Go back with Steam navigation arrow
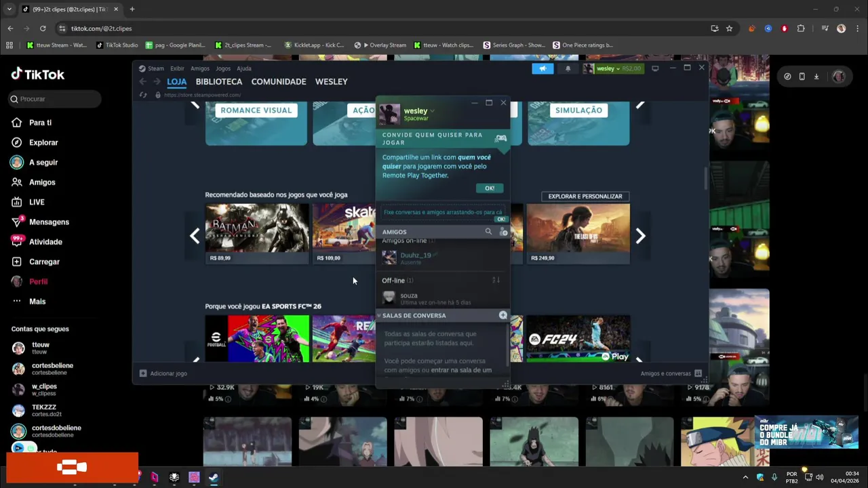The width and height of the screenshot is (868, 488). coord(142,81)
